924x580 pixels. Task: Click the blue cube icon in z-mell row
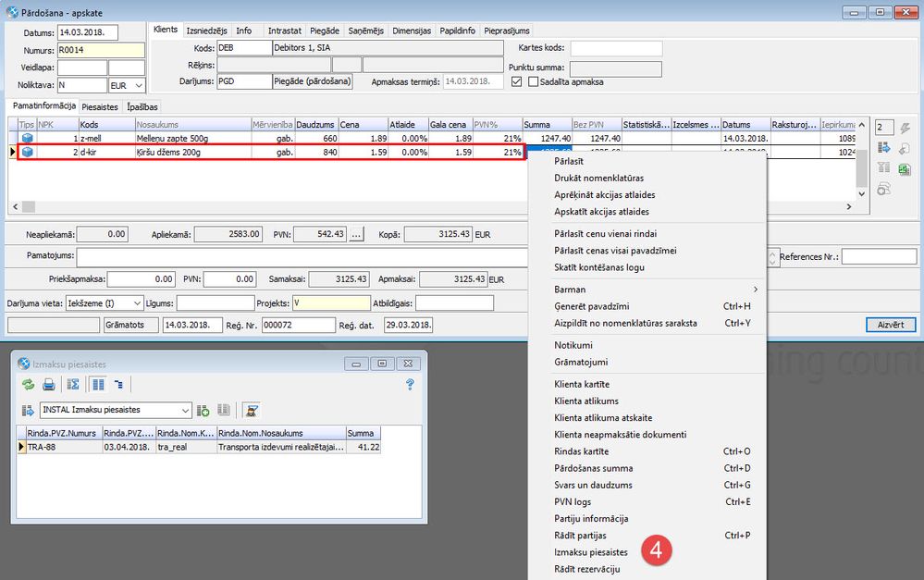27,138
